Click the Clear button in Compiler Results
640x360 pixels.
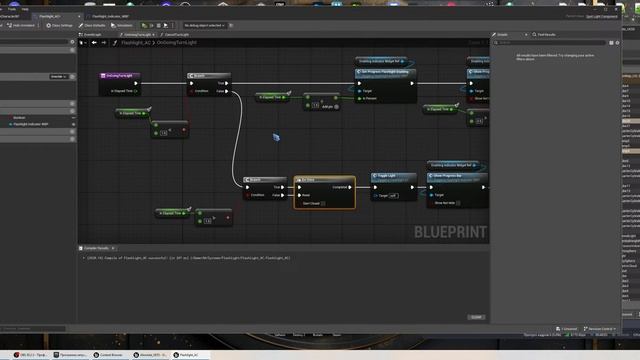click(x=476, y=317)
